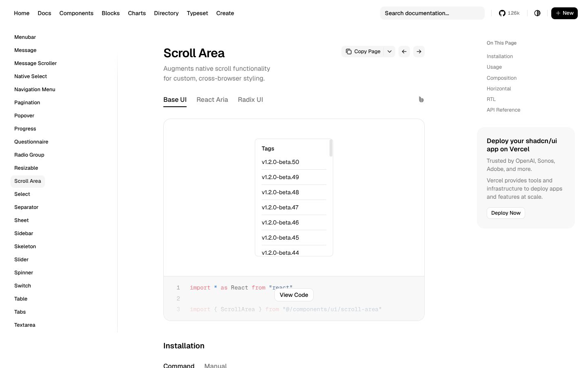The height and width of the screenshot is (368, 588).
Task: Click the Search documentation field
Action: point(432,13)
